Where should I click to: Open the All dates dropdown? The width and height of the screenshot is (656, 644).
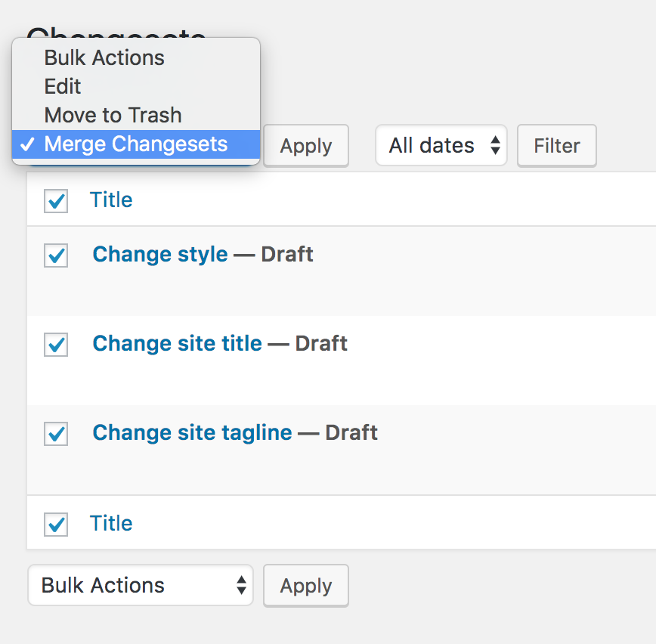pyautogui.click(x=441, y=146)
